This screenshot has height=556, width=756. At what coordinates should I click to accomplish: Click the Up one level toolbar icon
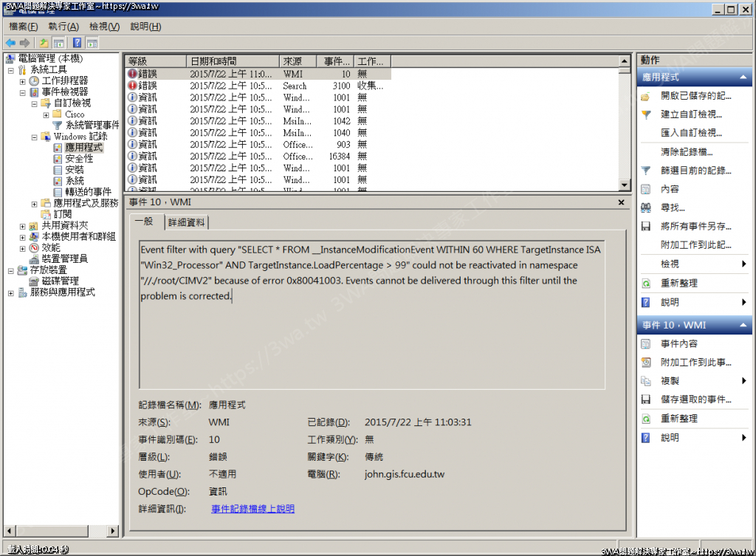pos(44,43)
